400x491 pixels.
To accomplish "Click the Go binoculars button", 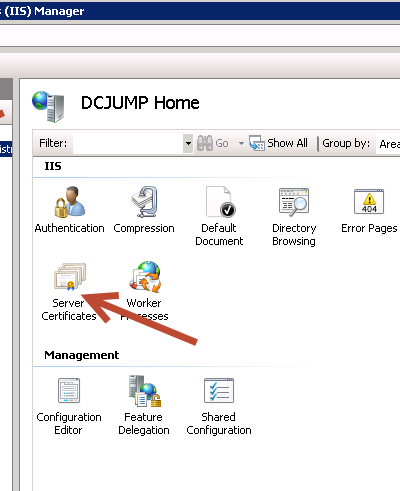I will click(x=213, y=143).
